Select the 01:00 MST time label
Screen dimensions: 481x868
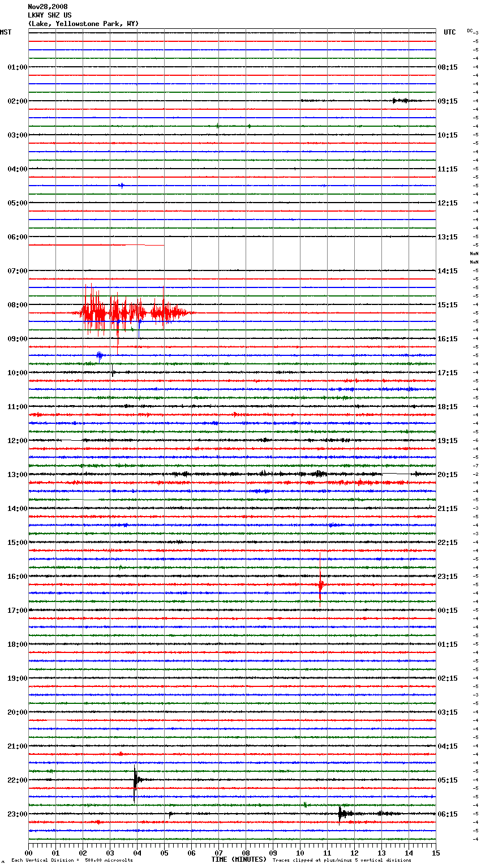(x=18, y=67)
